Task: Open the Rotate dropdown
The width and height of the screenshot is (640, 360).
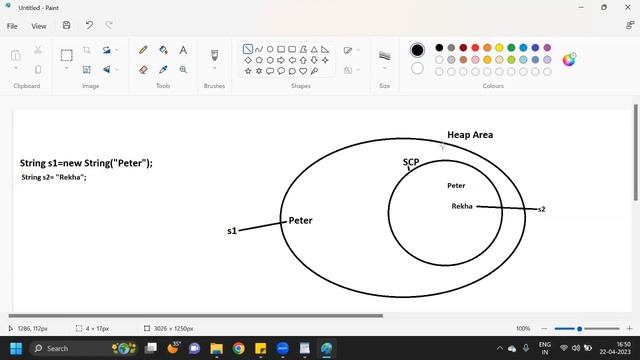Action: pos(117,50)
